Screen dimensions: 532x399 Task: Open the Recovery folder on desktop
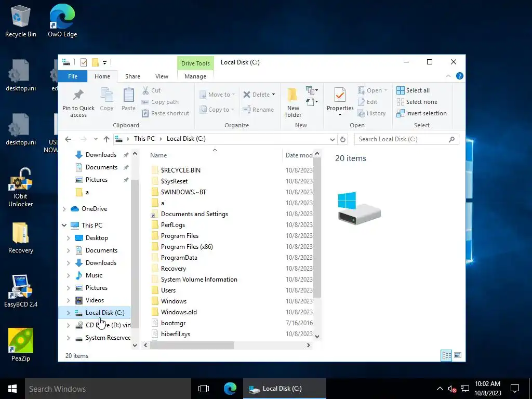point(21,238)
